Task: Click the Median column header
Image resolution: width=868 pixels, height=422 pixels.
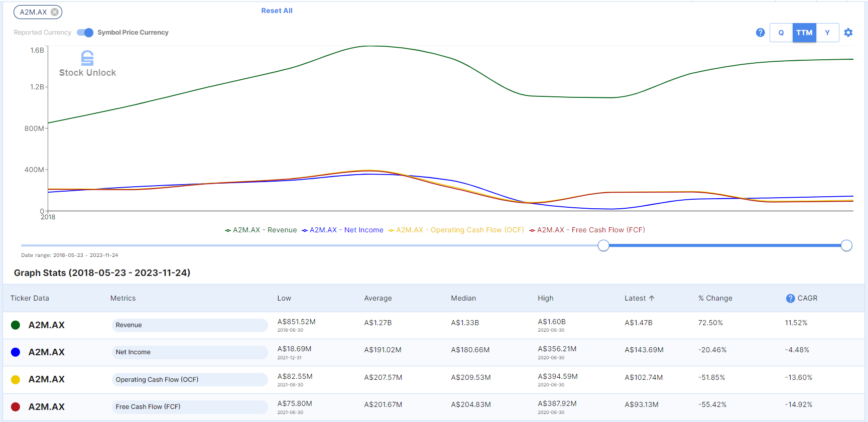Action: pos(463,298)
